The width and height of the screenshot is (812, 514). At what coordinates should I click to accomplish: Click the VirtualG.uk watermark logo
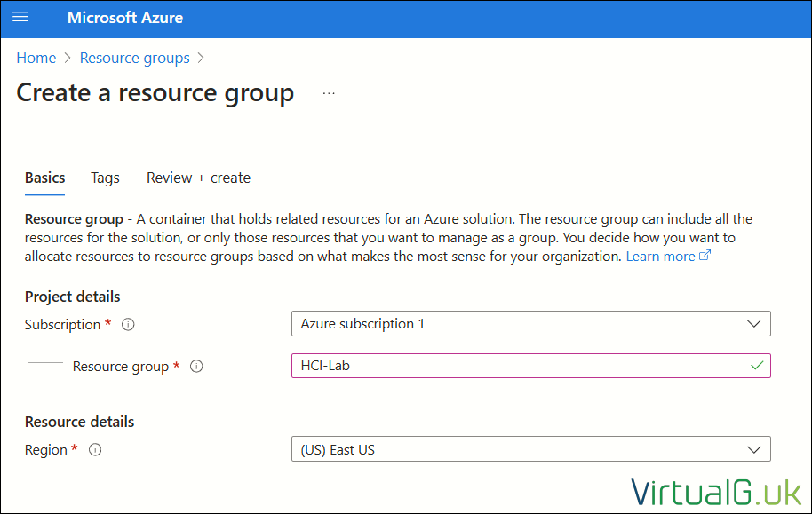point(716,493)
